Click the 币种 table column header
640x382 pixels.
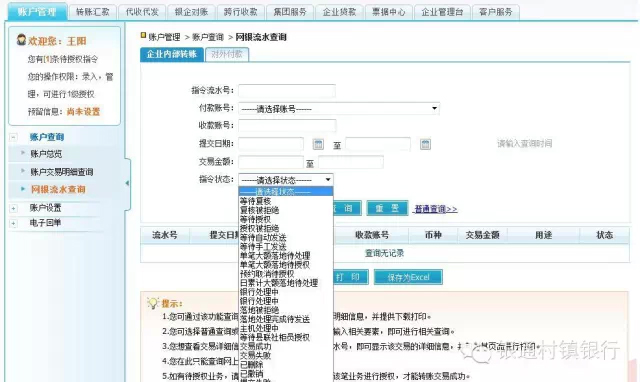point(433,235)
